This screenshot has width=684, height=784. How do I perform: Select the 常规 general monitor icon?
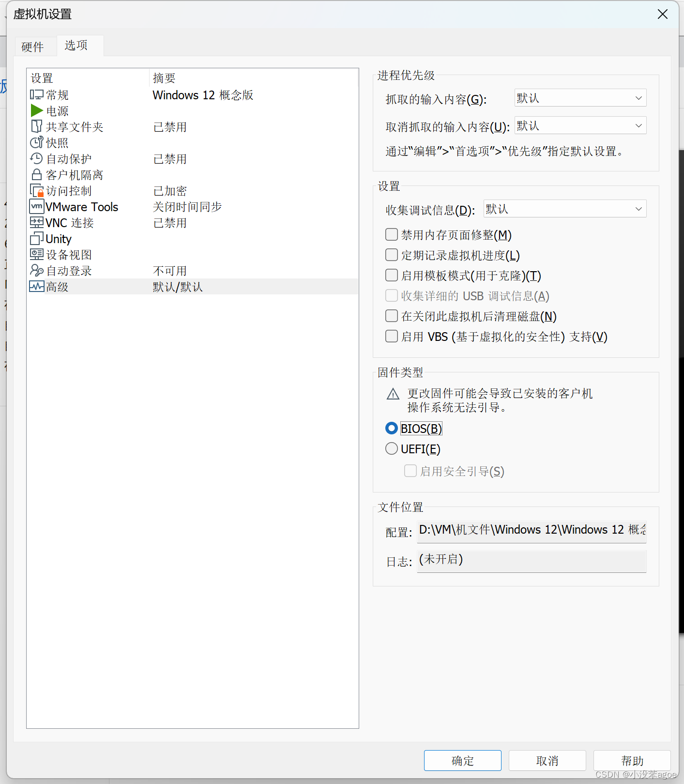37,95
